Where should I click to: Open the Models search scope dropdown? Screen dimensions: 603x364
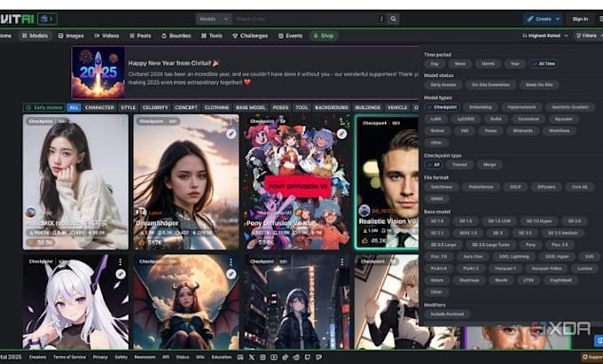click(x=214, y=19)
